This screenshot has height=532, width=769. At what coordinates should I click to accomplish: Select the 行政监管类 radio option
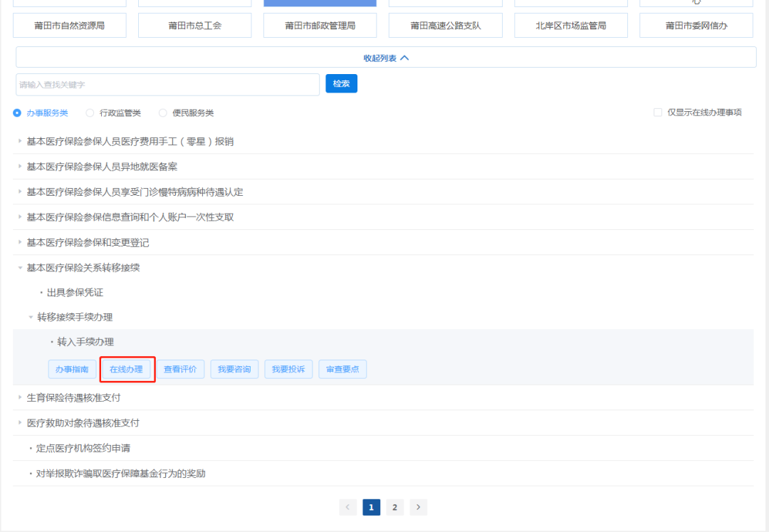[90, 113]
